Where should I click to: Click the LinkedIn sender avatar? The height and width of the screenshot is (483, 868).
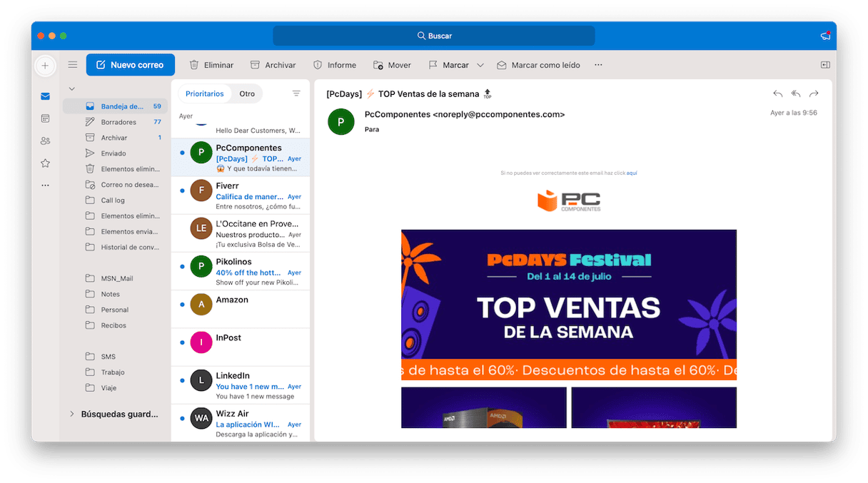(x=201, y=380)
